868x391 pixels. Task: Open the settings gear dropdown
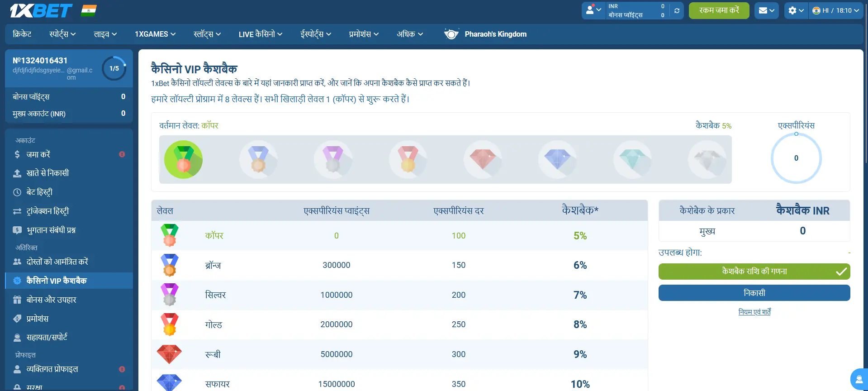[796, 10]
